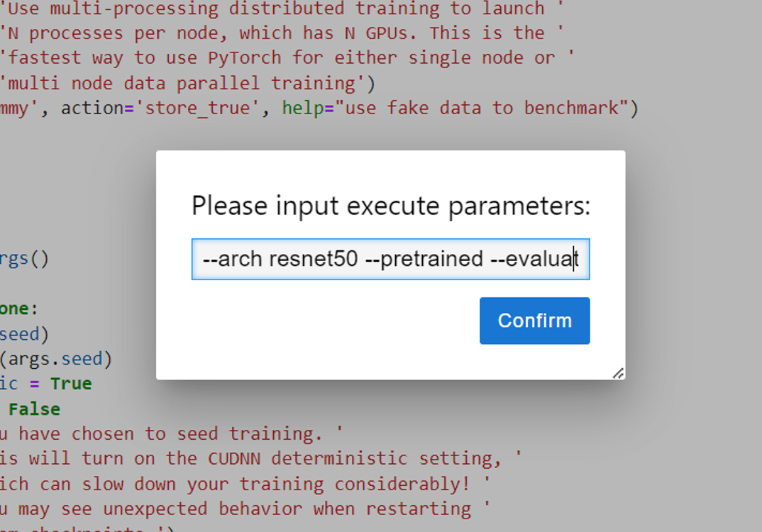Click "--pretrained" inside the parameters input

(x=424, y=259)
